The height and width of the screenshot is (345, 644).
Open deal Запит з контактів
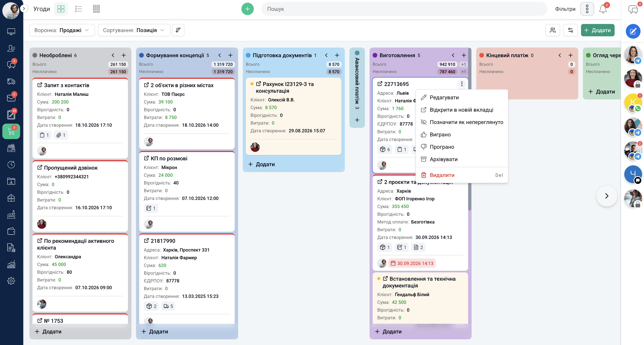pyautogui.click(x=66, y=85)
